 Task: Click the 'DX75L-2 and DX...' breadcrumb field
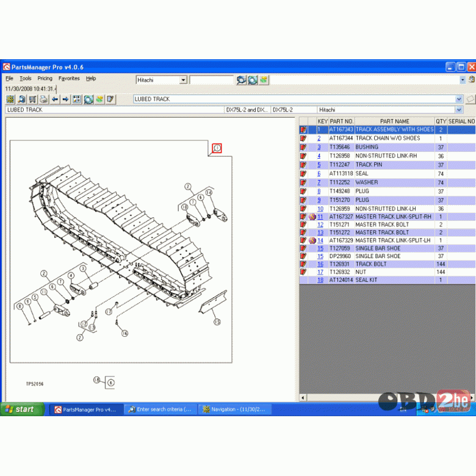pyautogui.click(x=247, y=110)
